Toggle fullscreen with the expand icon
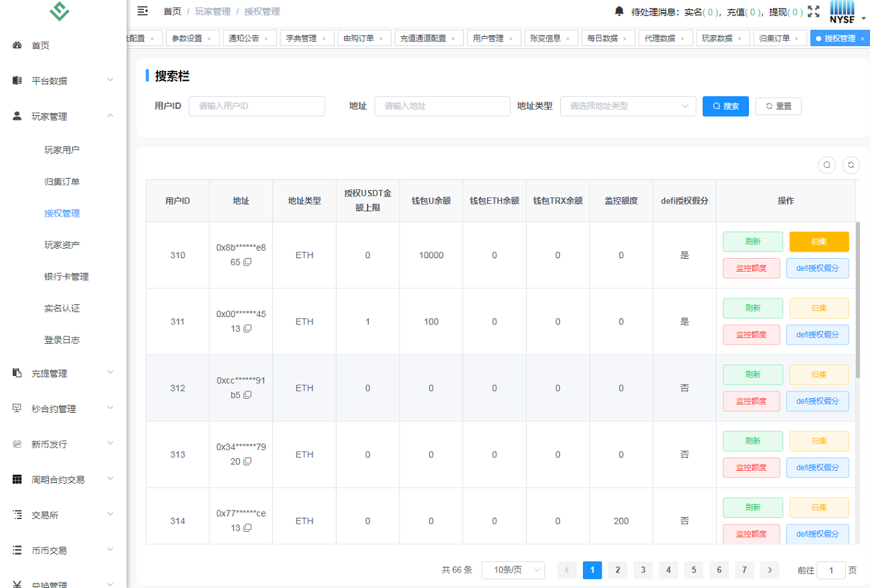This screenshot has width=870, height=588. [813, 11]
